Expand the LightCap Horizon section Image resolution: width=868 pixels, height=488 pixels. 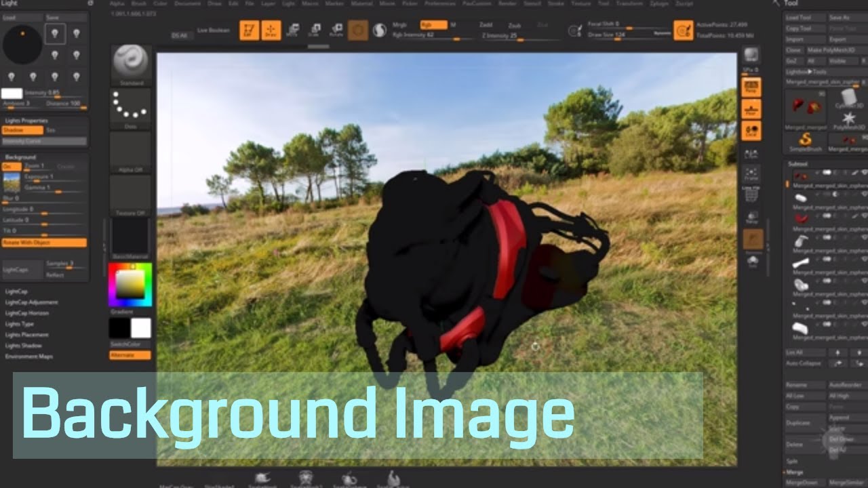click(27, 313)
